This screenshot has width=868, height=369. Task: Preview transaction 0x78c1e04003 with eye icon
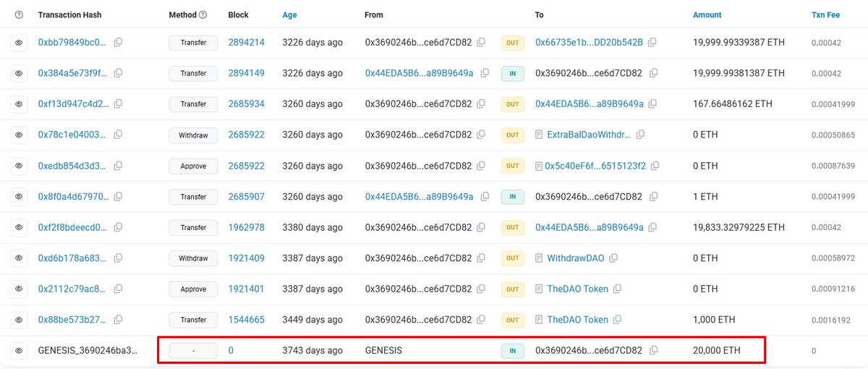pos(19,135)
